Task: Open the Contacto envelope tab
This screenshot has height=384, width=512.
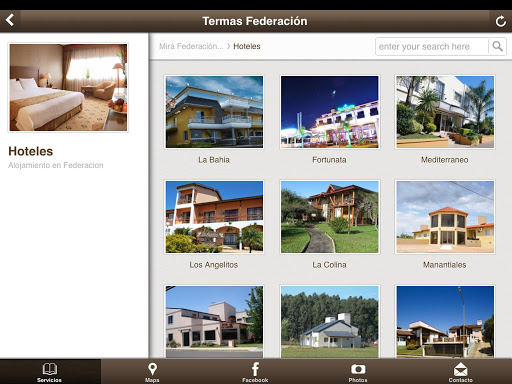Action: click(460, 372)
